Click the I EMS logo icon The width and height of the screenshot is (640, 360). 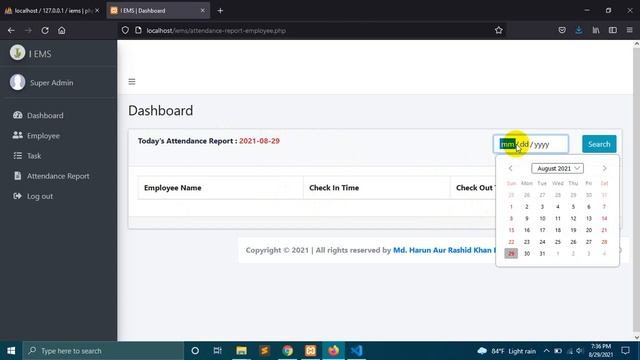(x=17, y=53)
